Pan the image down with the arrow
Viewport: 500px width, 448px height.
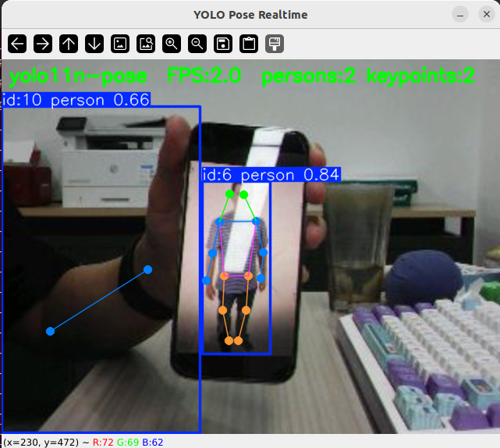[94, 44]
